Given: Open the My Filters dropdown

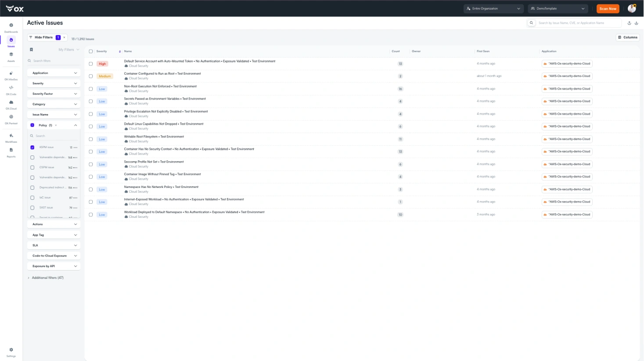Looking at the screenshot, I should (69, 50).
